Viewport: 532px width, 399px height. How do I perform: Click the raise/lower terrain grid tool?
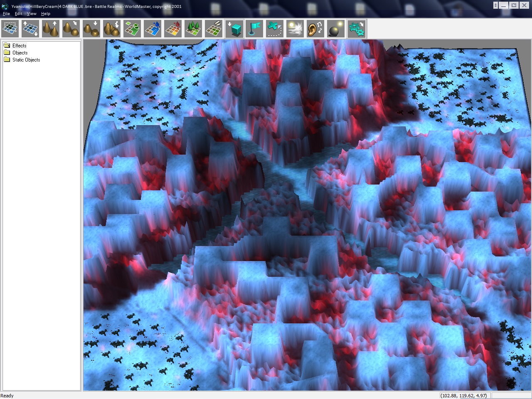pos(30,29)
